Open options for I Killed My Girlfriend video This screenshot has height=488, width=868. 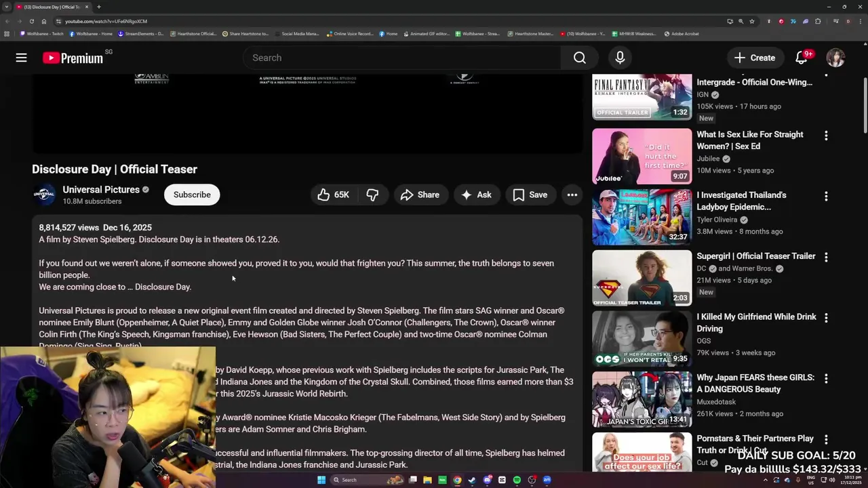(x=826, y=318)
